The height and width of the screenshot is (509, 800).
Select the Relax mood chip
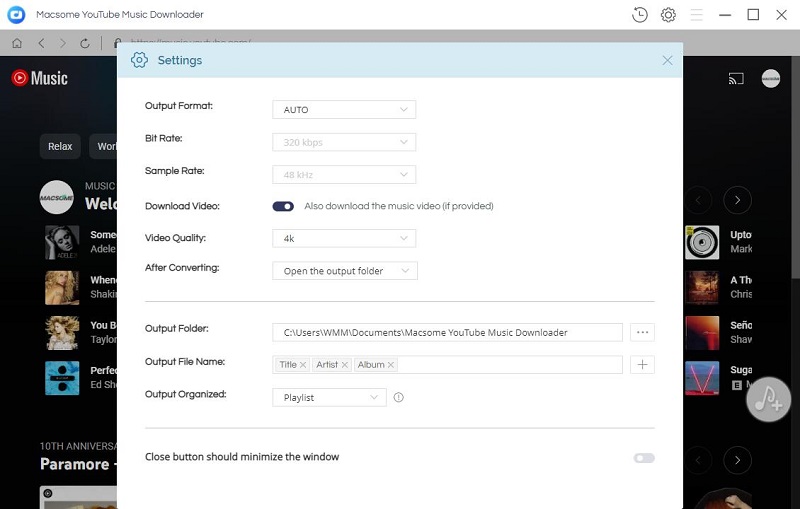(x=60, y=146)
